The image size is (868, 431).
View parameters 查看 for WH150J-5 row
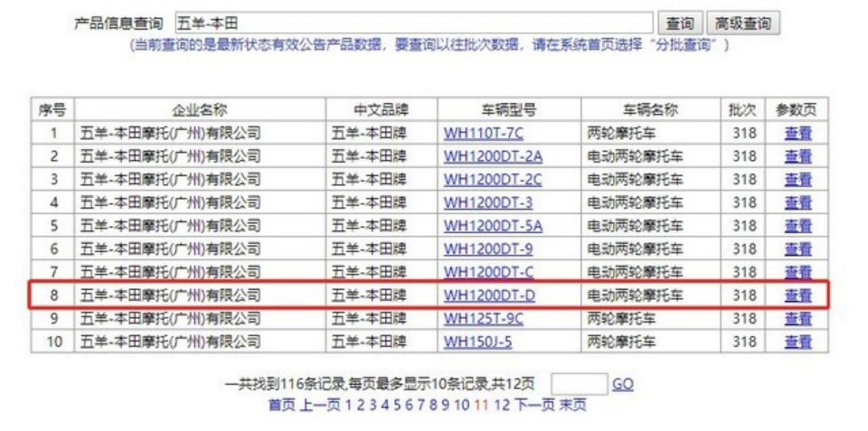coord(797,342)
